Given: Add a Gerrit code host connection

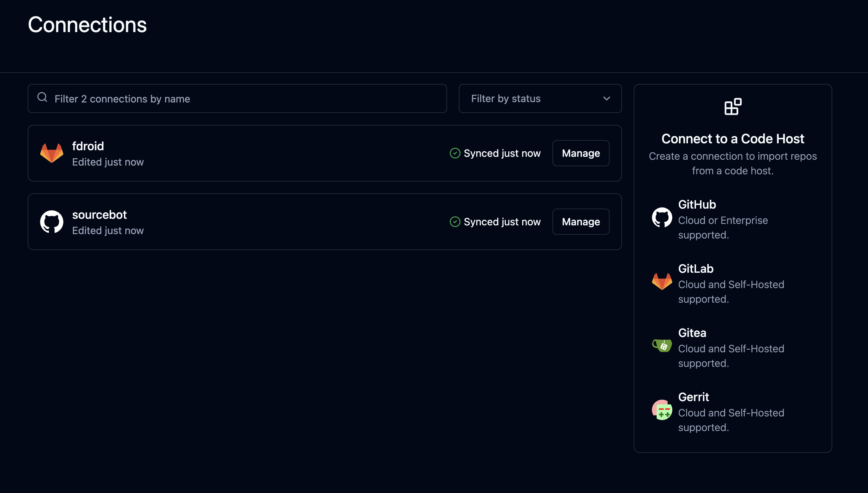Looking at the screenshot, I should pyautogui.click(x=693, y=397).
